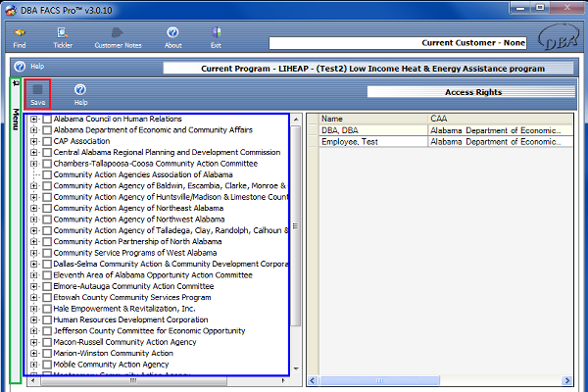Viewport: 588px width, 392px height.
Task: Check Mobile Community Action Agency checkbox
Action: (x=47, y=365)
